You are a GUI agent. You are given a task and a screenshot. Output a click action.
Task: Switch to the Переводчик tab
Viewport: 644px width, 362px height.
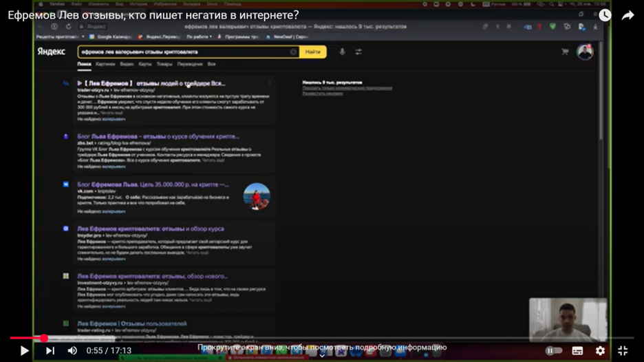click(x=190, y=64)
